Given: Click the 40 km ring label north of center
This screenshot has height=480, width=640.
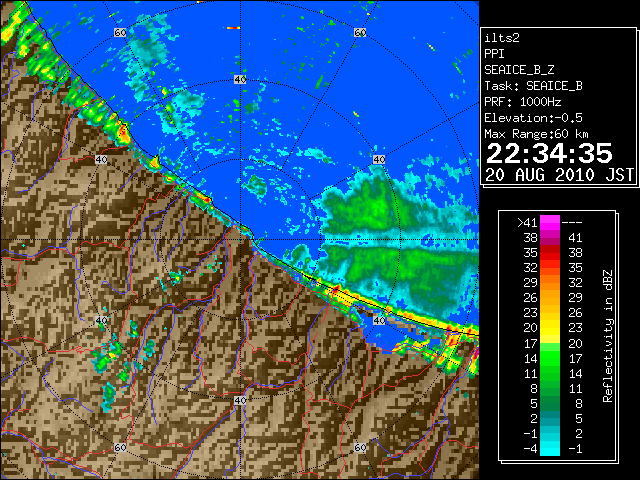Looking at the screenshot, I should pyautogui.click(x=240, y=79).
